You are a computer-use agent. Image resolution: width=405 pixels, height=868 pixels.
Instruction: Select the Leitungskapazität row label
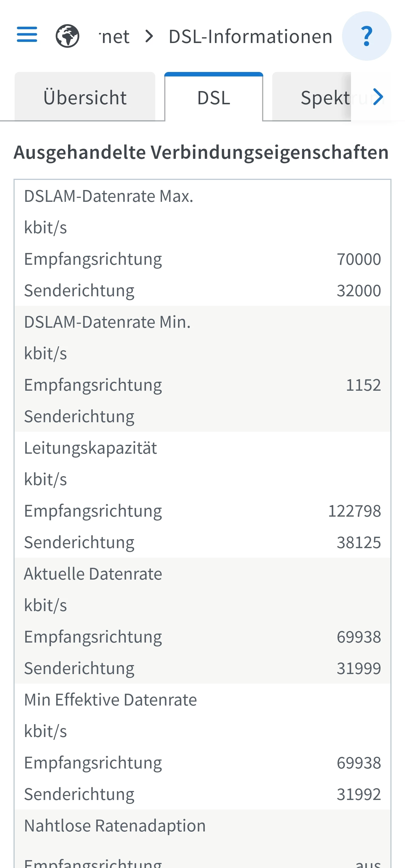(x=90, y=448)
